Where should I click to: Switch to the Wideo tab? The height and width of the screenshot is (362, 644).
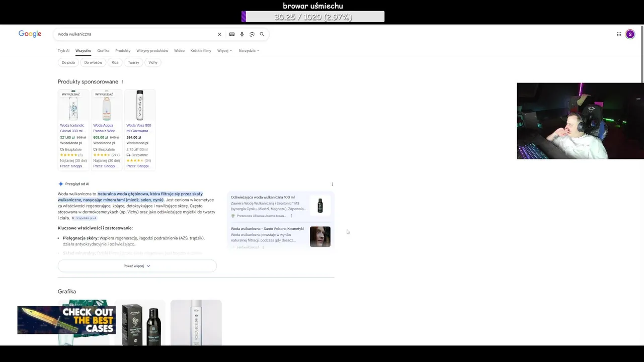179,51
